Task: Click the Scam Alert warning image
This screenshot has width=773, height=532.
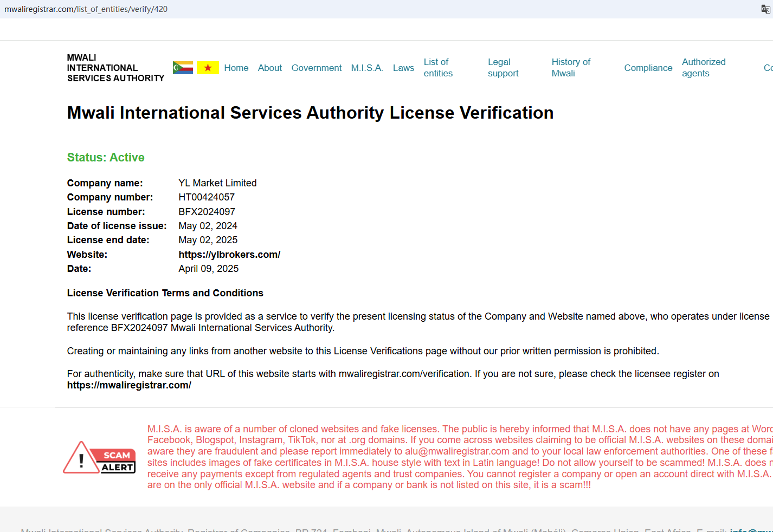Action: pos(99,457)
